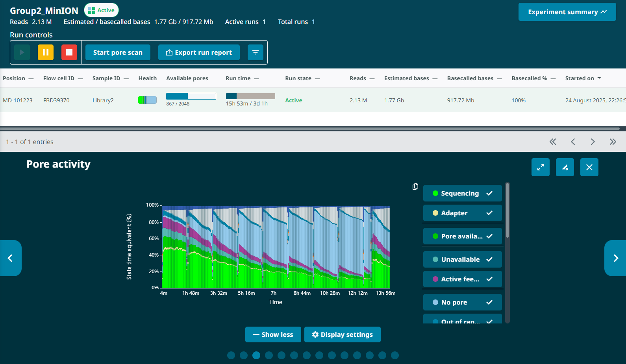Viewport: 626px width, 364px height.
Task: Open Experiment summary dropdown
Action: pos(567,12)
